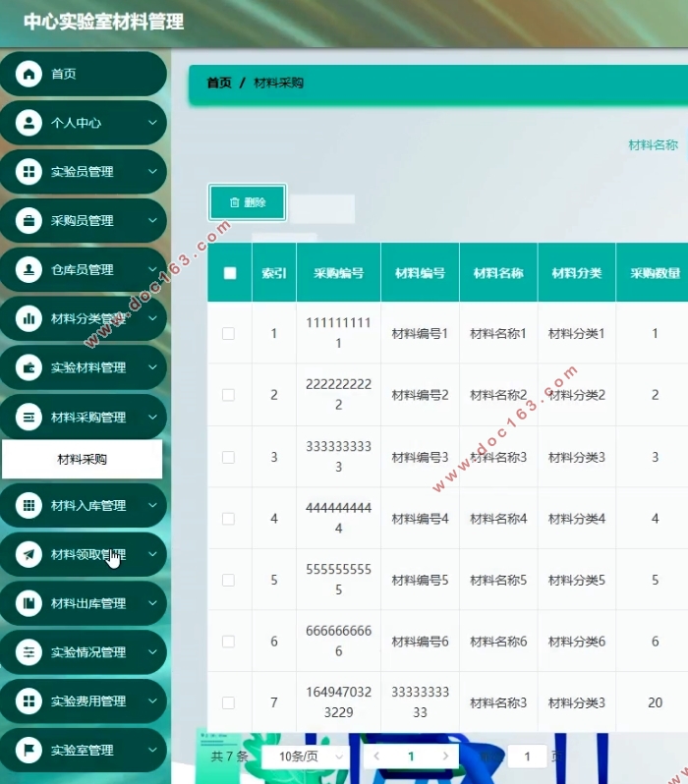
Task: Open the 首页 sidebar menu label
Action: click(x=64, y=74)
